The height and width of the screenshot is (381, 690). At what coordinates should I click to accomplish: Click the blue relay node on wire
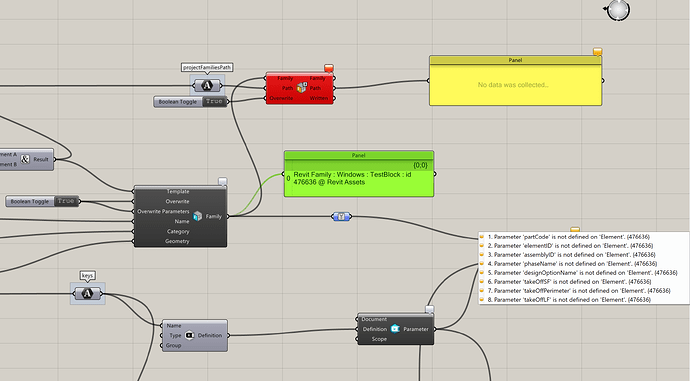tap(341, 216)
